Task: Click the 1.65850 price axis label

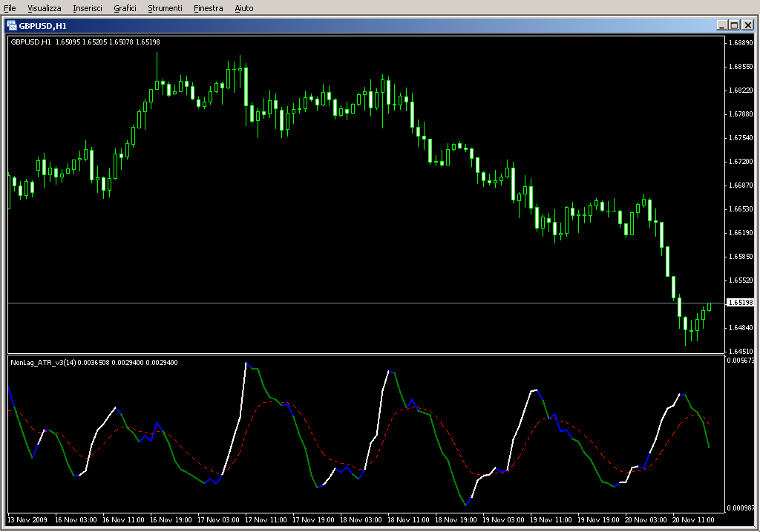Action: tap(741, 256)
